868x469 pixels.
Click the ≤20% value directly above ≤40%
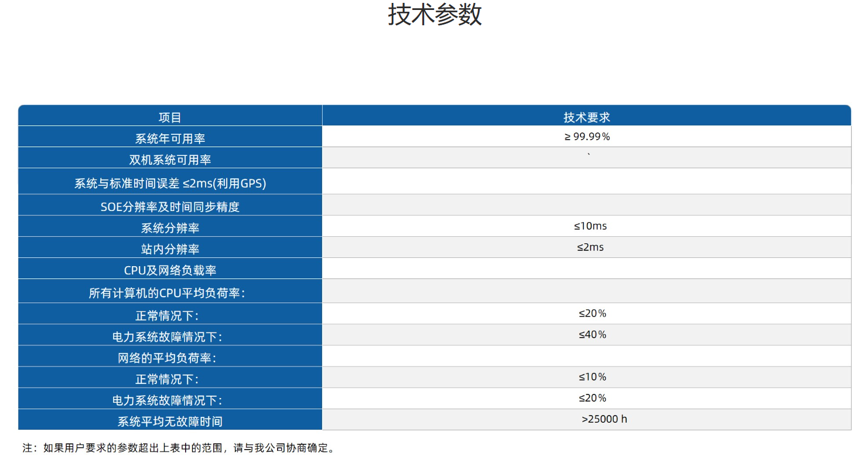592,313
